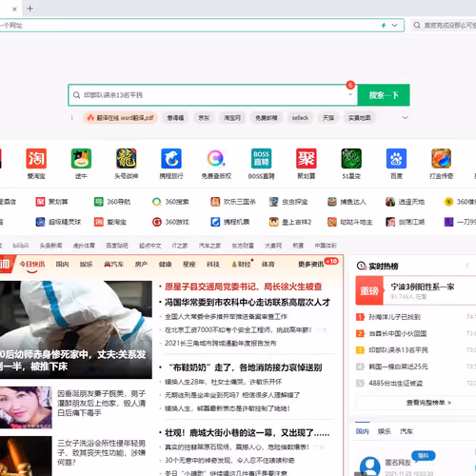Click the 淘宝网 hot keyword pill
This screenshot has height=476, width=476.
point(232,118)
